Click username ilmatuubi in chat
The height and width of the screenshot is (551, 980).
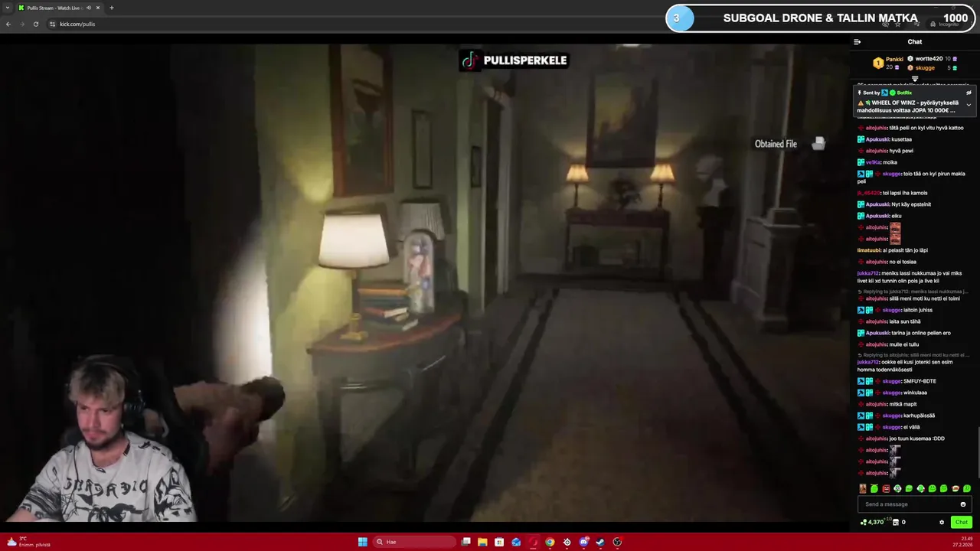point(869,250)
